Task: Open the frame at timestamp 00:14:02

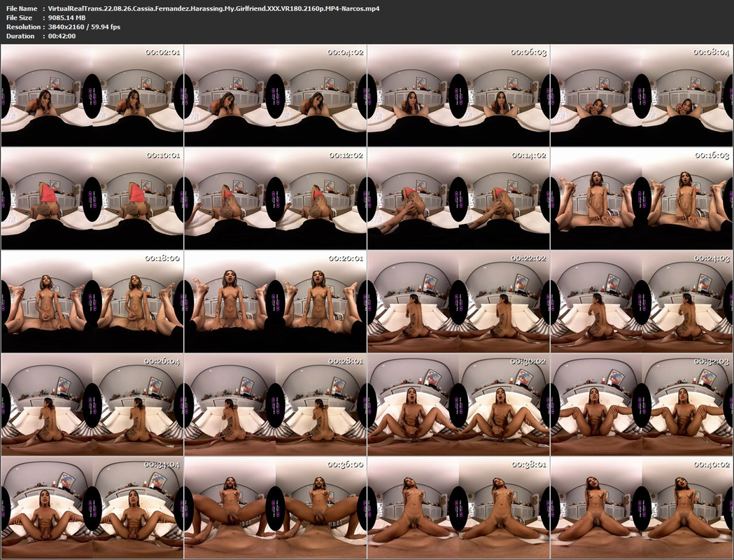Action: [x=458, y=198]
